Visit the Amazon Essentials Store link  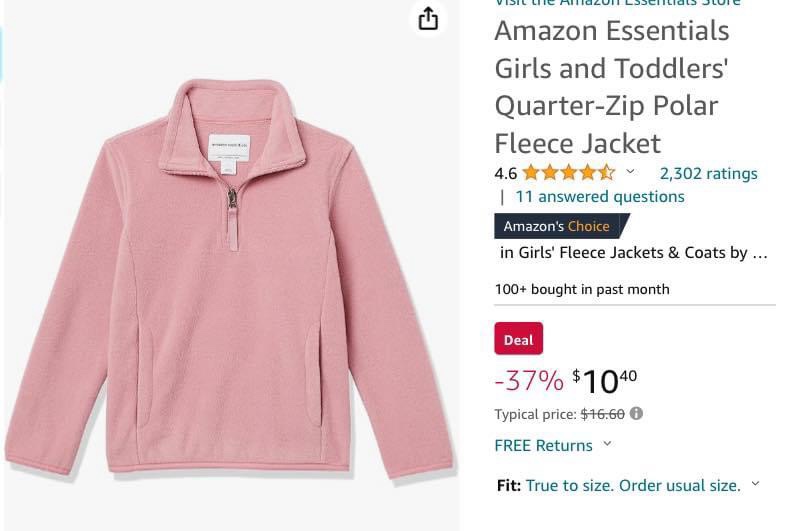617,3
